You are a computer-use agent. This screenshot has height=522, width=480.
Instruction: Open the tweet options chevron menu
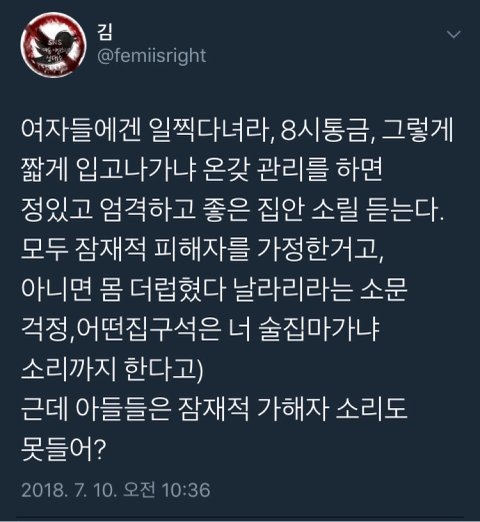(454, 34)
